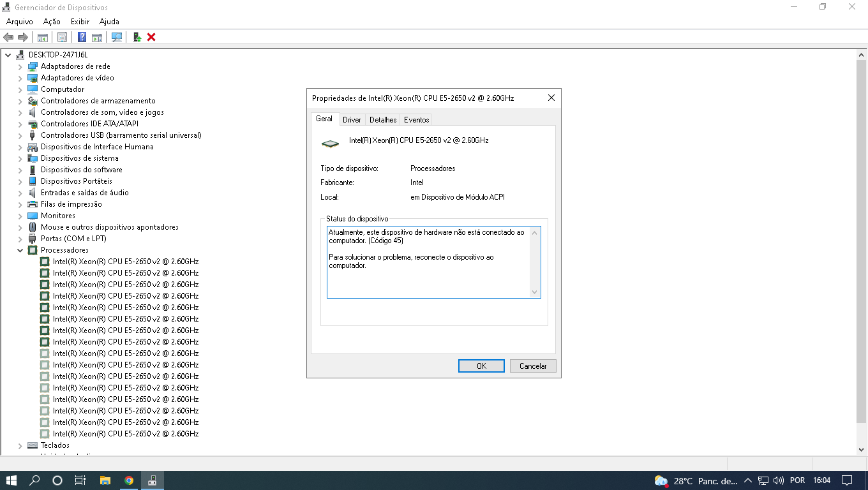Click the Controladores de armazenamento icon

33,101
